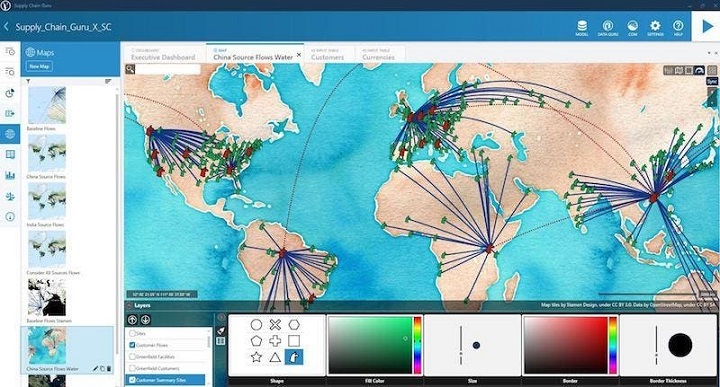
Task: Click the magnifier icon on the map
Action: [130, 69]
